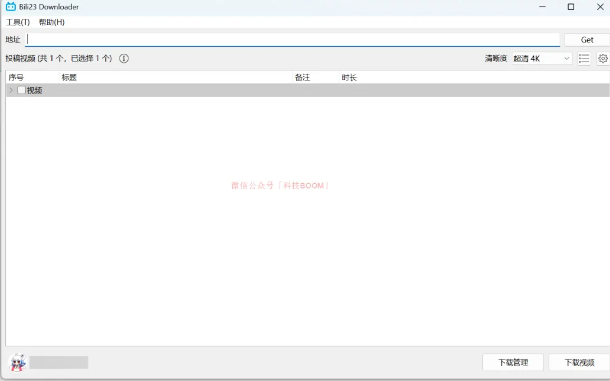Click the Get button

tap(587, 40)
